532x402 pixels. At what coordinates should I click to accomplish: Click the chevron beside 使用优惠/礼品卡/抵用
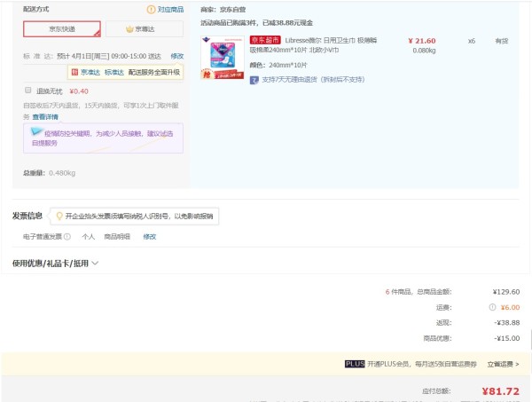coord(95,264)
